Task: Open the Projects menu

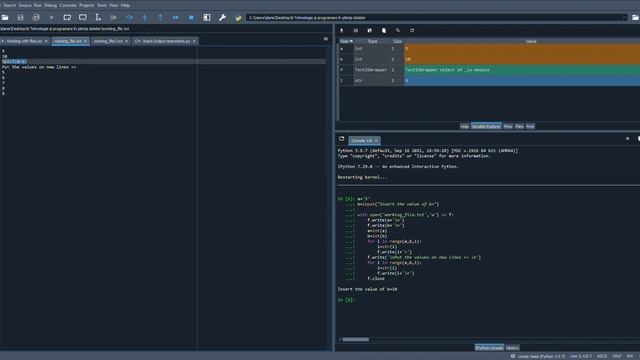Action: (x=87, y=5)
